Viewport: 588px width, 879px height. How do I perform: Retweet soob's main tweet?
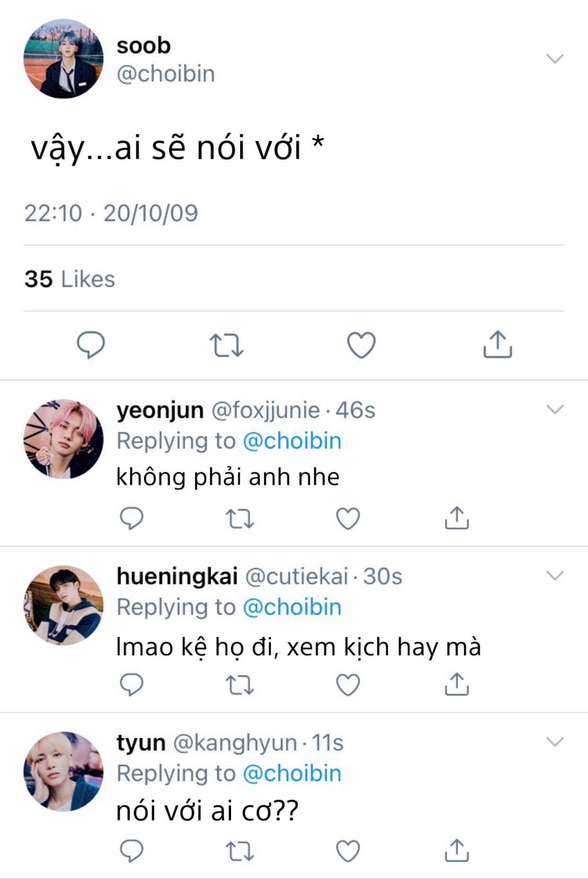(226, 345)
